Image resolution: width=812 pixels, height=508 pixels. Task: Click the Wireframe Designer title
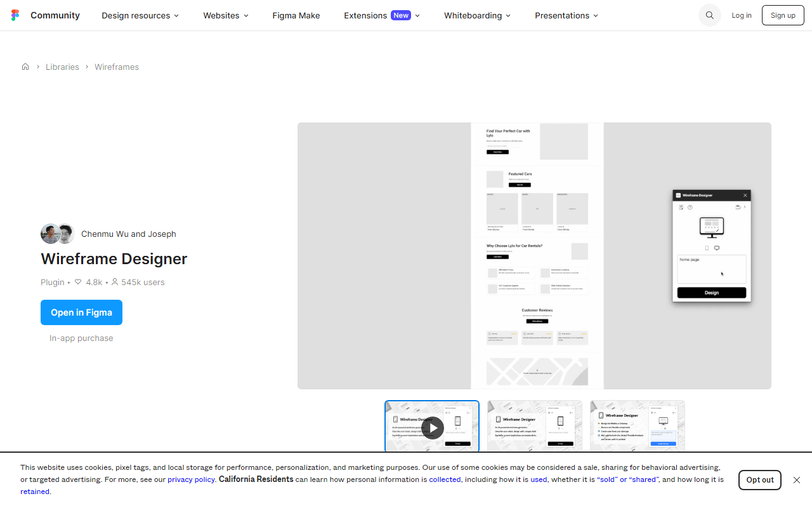[x=114, y=259]
